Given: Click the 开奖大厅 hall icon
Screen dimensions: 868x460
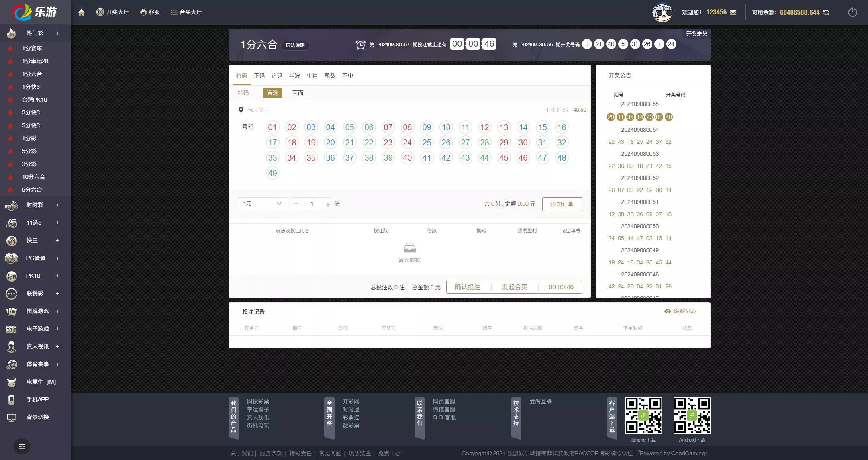Looking at the screenshot, I should coord(102,12).
